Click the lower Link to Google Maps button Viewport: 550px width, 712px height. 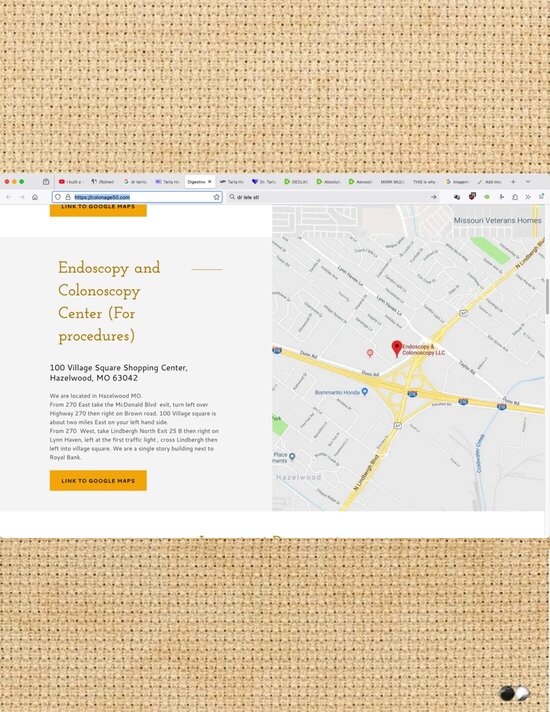[x=98, y=480]
